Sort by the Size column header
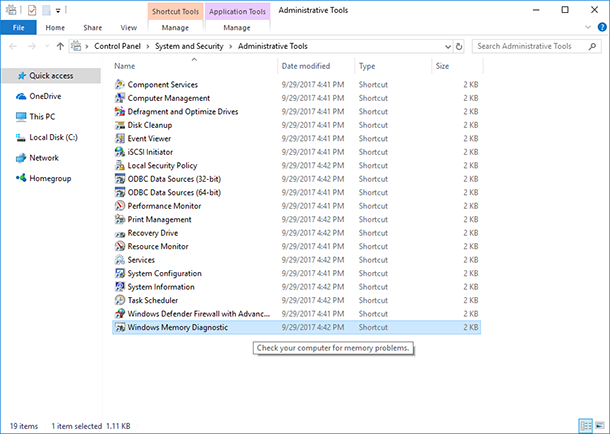 pos(457,66)
